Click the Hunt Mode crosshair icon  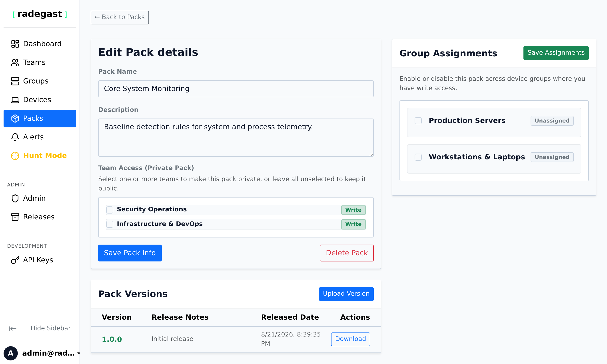click(15, 156)
